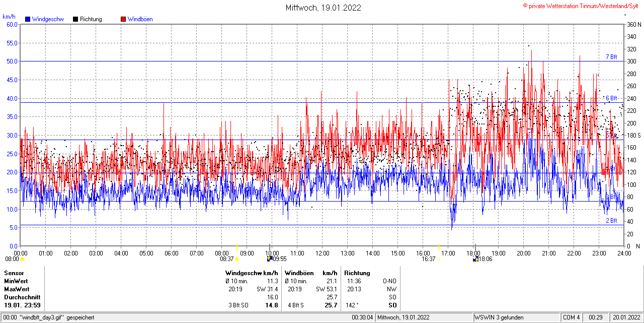Click the 'Durchschnitt' row label
The width and height of the screenshot is (644, 323).
[x=22, y=297]
